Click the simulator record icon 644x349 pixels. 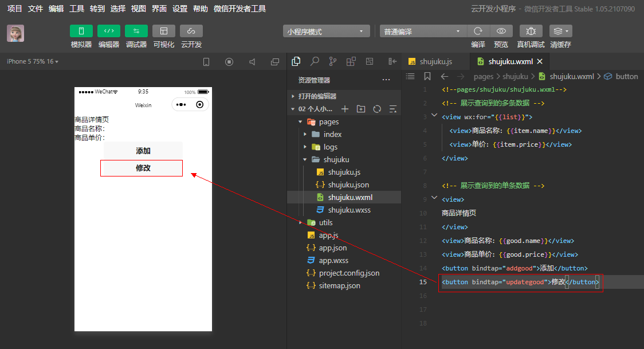pos(229,62)
